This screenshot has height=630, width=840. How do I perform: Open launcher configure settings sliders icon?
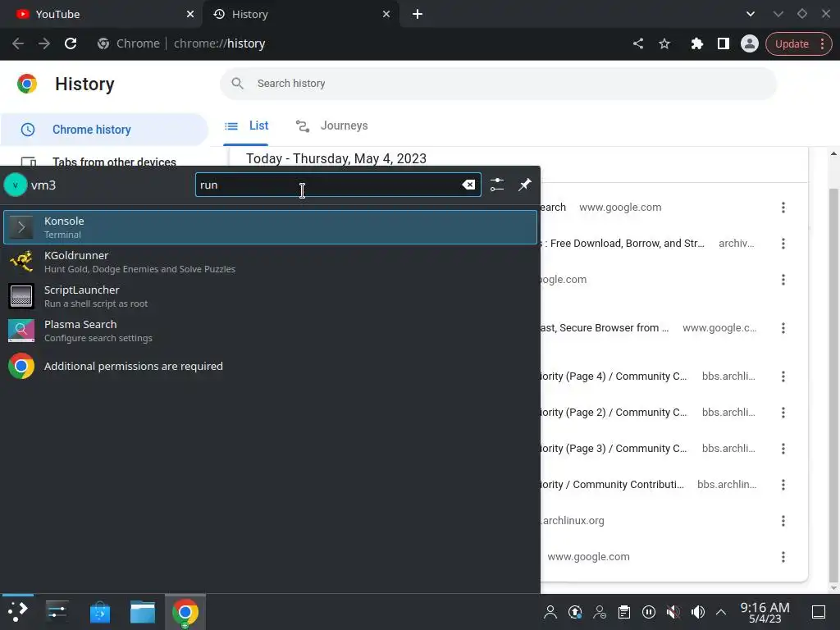[497, 185]
